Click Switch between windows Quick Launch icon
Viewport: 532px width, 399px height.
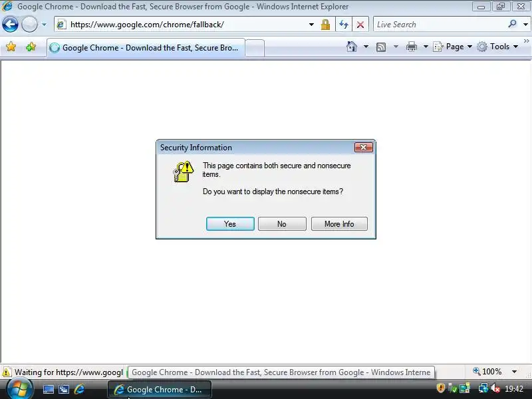(64, 390)
